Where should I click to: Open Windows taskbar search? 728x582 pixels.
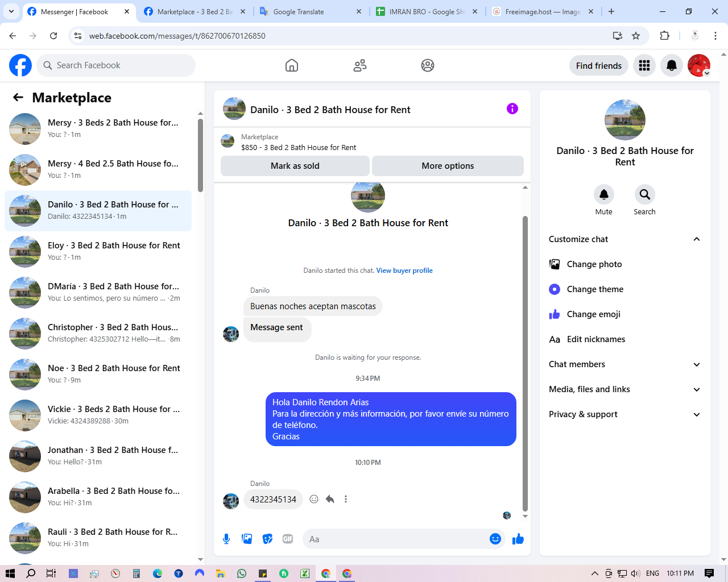click(x=31, y=573)
